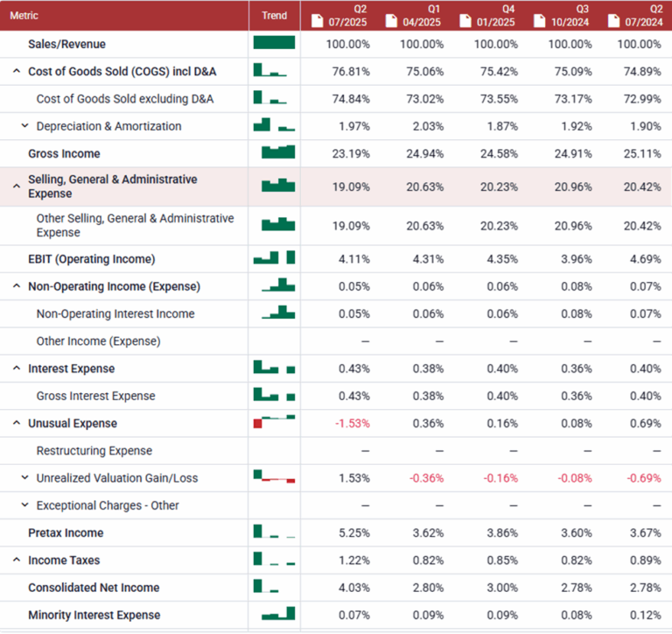The image size is (672, 634).
Task: Click the Metric column header
Action: 24,16
